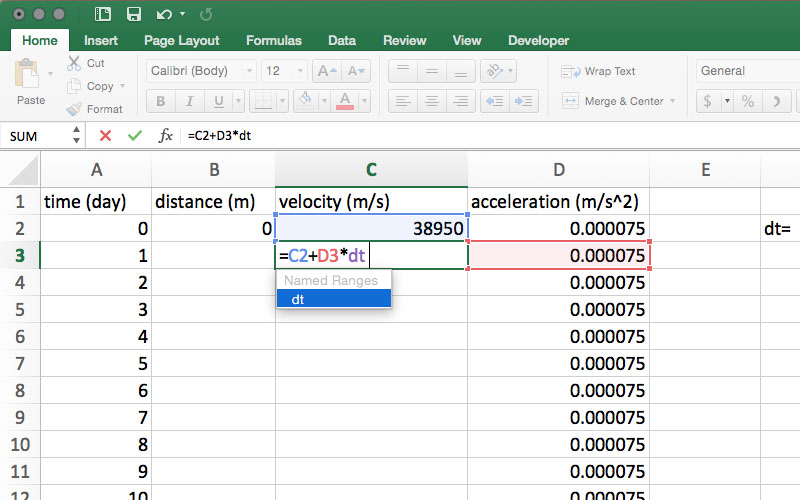Open the Page Layout tab
This screenshot has height=500, width=800.
click(182, 41)
